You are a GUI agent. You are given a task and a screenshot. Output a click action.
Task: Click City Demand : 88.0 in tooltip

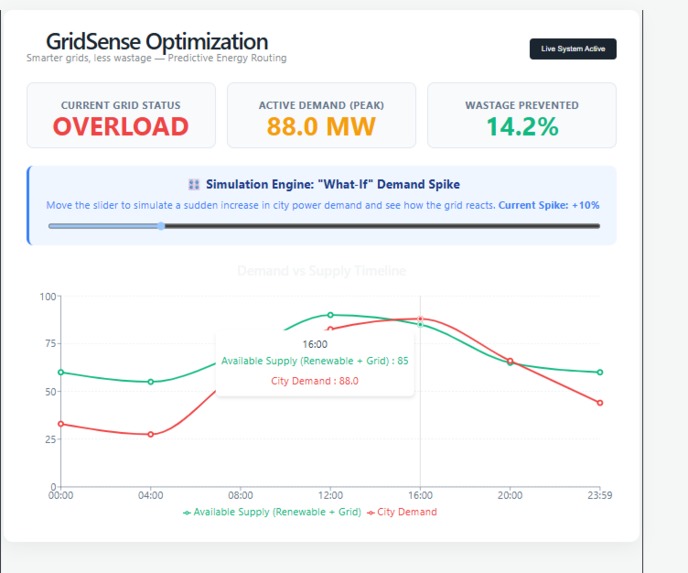point(315,381)
